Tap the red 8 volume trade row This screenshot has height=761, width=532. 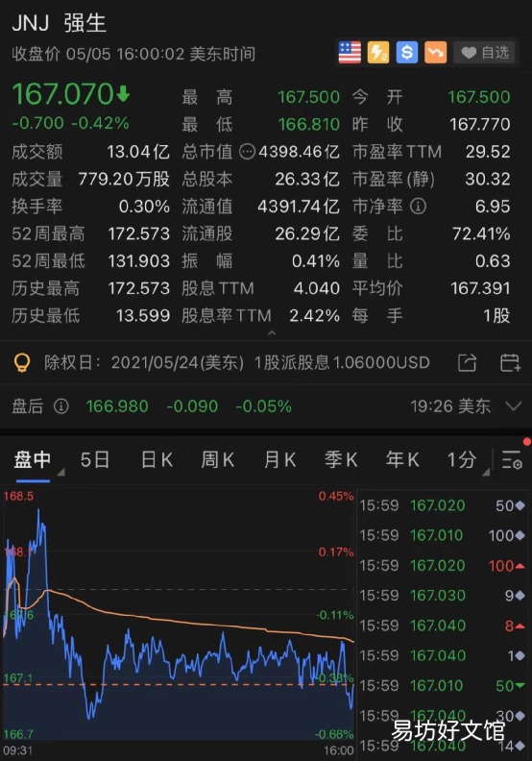click(443, 626)
